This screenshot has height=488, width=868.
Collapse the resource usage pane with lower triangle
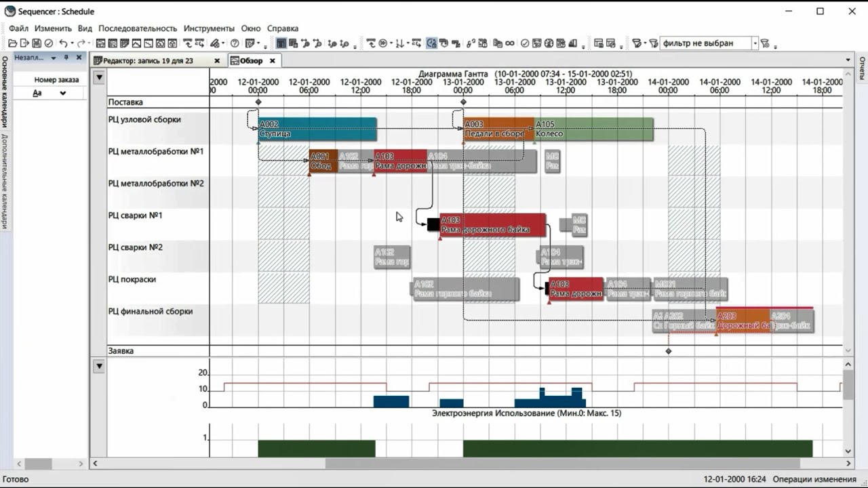[x=99, y=366]
